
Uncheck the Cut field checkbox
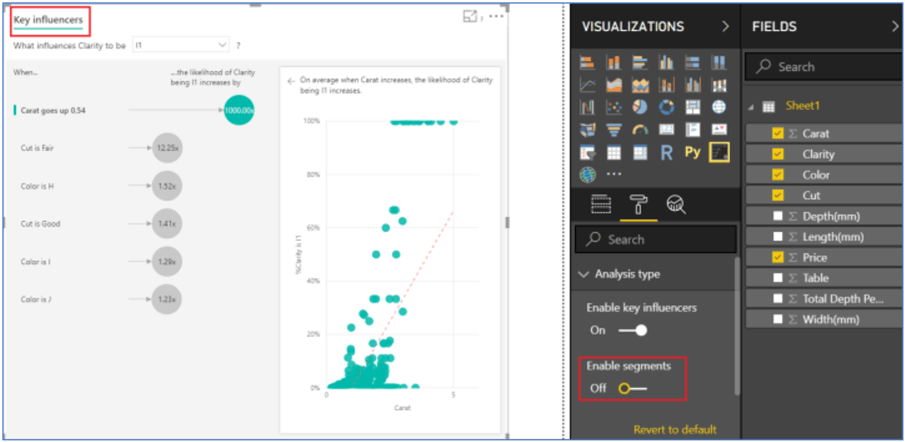(x=777, y=196)
